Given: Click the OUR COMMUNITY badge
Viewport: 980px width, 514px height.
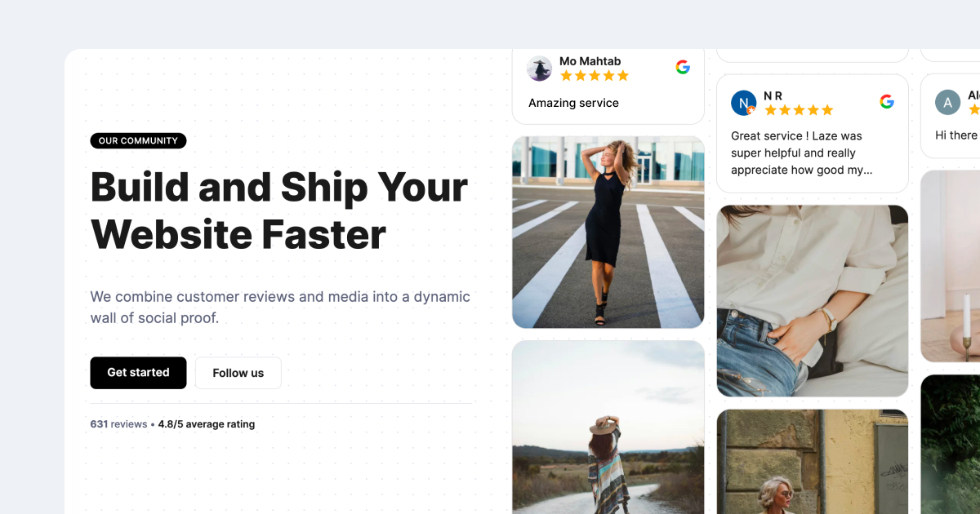Looking at the screenshot, I should click(138, 140).
